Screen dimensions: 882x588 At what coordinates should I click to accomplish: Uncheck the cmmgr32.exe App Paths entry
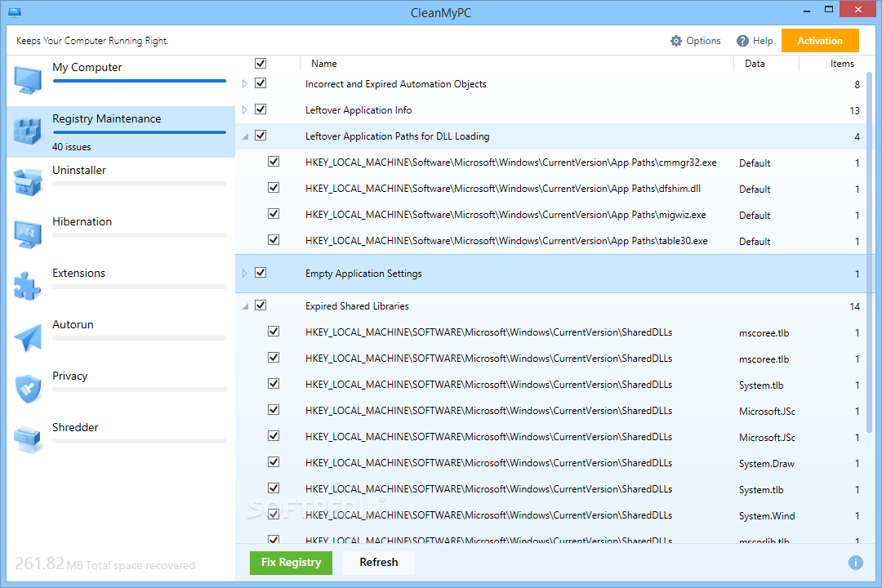click(x=274, y=162)
